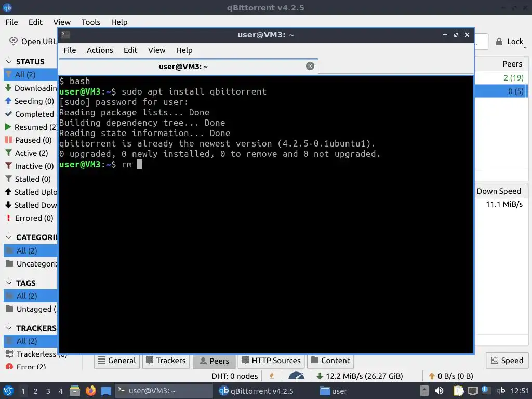532x399 pixels.
Task: Select the Untagged tag filter
Action: (x=31, y=309)
